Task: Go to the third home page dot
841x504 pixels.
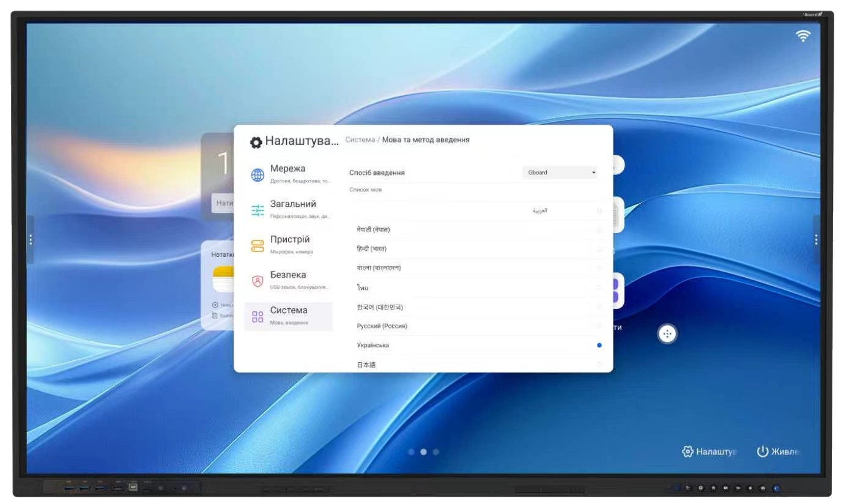Action: coord(435,452)
